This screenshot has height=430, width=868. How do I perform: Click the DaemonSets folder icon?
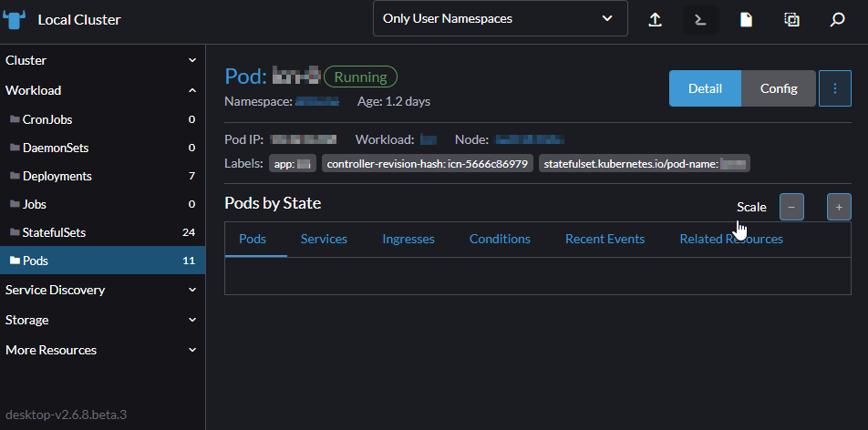[x=15, y=148]
